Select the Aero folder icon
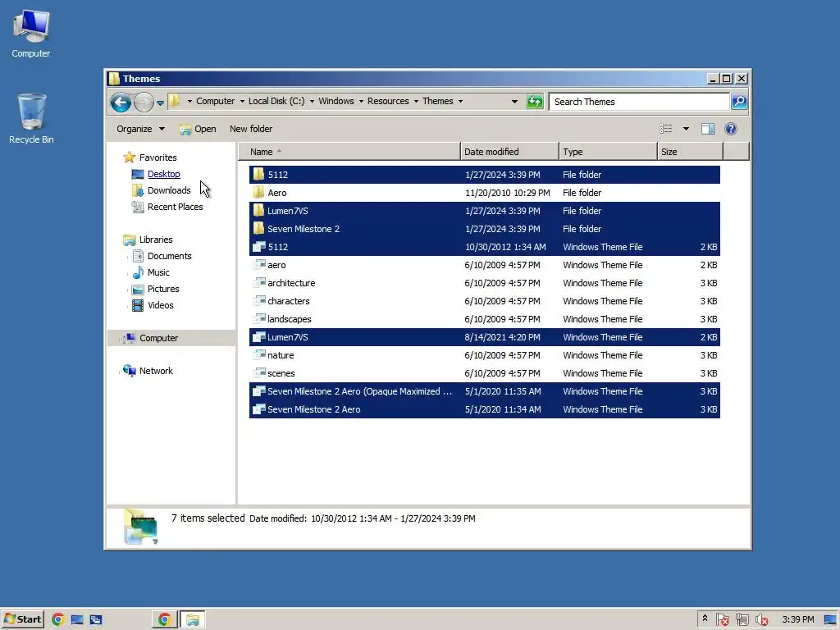840x630 pixels. [x=258, y=192]
